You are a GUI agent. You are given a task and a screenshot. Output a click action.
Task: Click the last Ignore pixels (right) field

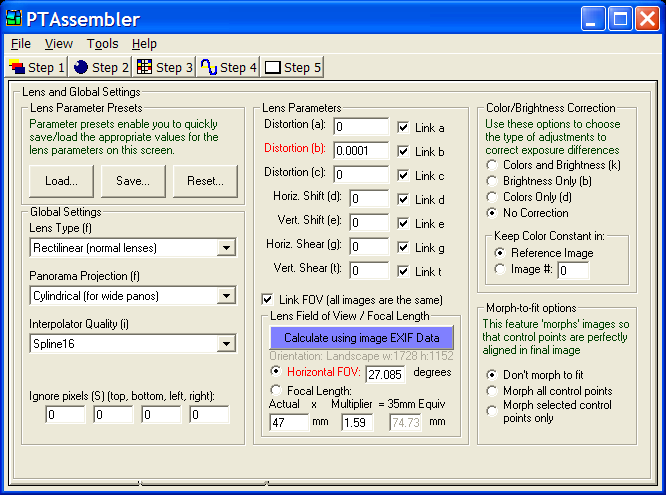coord(209,415)
